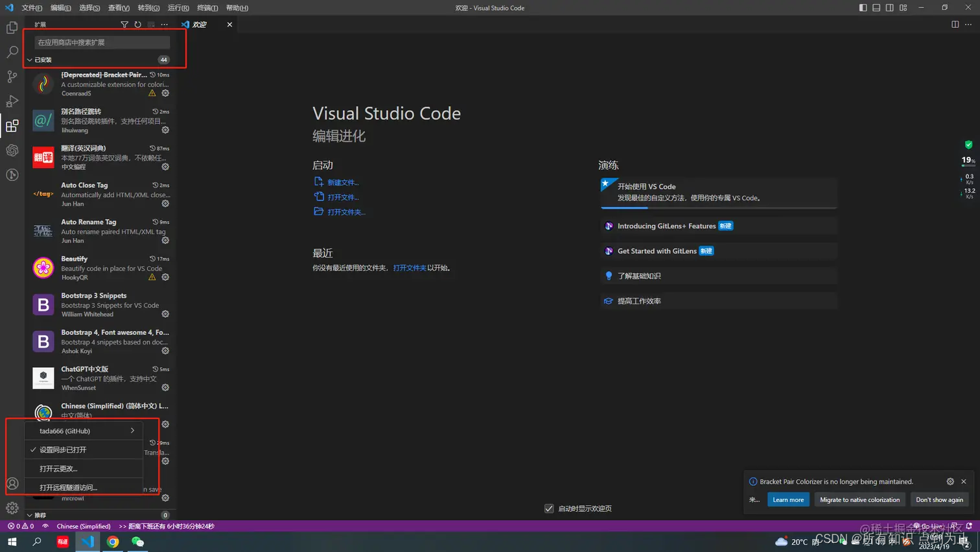Select the Extensions view icon
The height and width of the screenshot is (552, 980).
(x=12, y=126)
